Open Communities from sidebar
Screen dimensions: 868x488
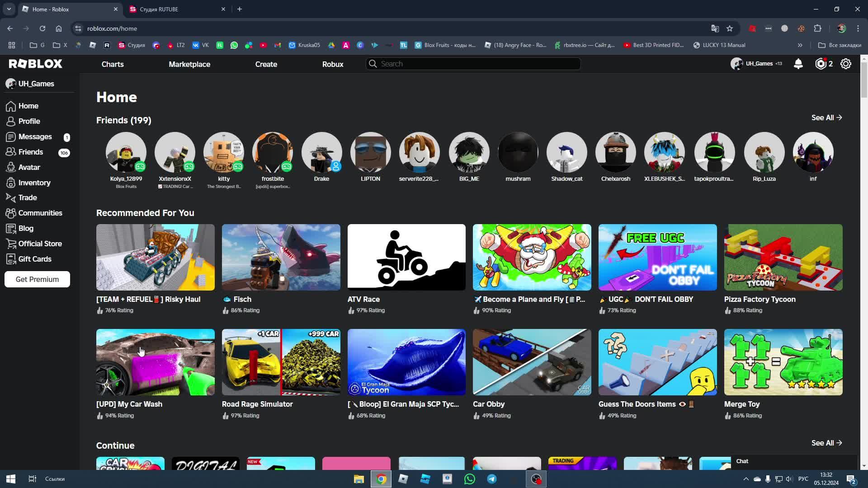click(x=34, y=213)
